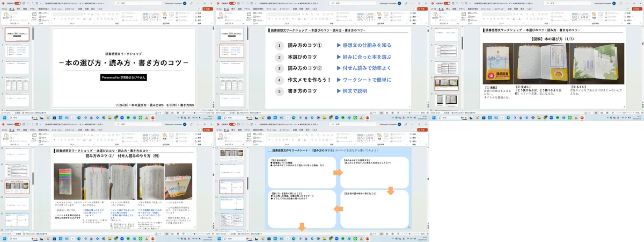644x242 pixels.
Task: Open 選択 dropdown in agenda-slide window
Action: coord(413,20)
